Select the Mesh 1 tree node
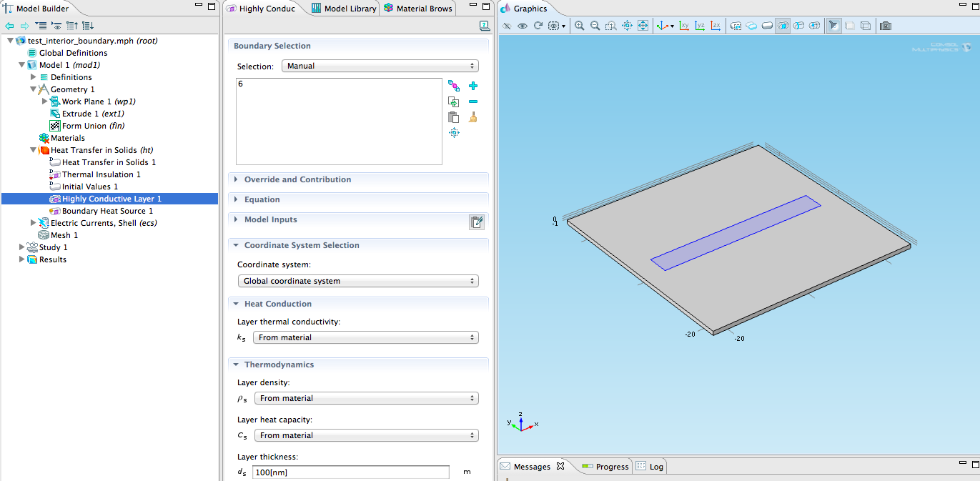Image resolution: width=980 pixels, height=481 pixels. (64, 235)
